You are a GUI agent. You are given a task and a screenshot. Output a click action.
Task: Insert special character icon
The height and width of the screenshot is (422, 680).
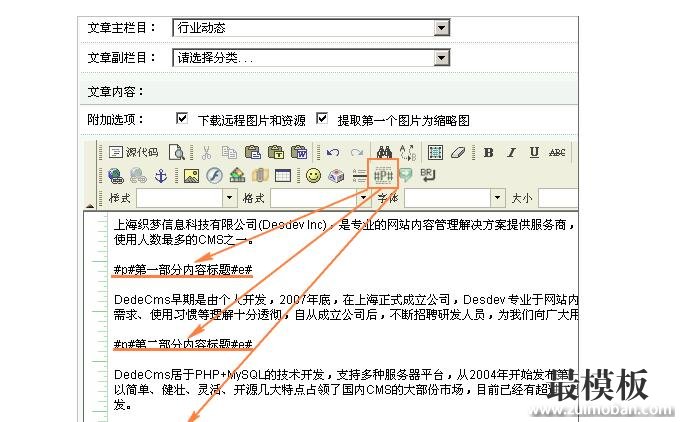pos(336,176)
